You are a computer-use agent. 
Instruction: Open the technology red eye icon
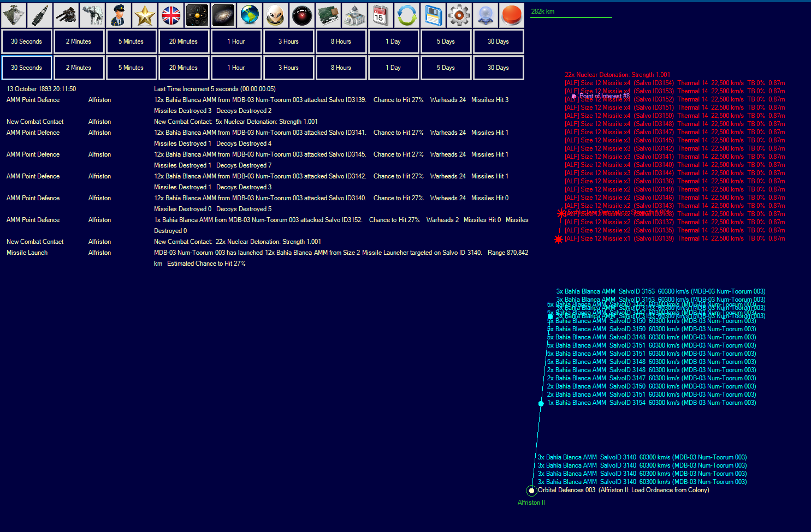302,15
